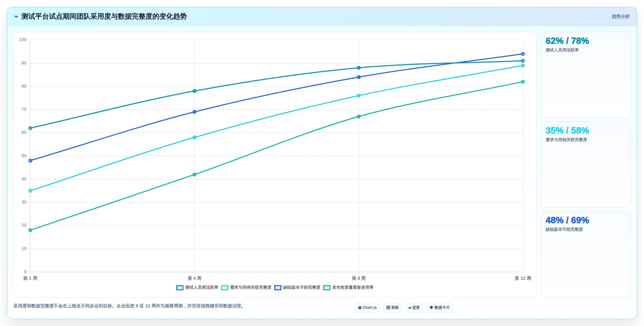Click the 第 4 周 x-axis label
The height and width of the screenshot is (326, 644).
tap(195, 278)
